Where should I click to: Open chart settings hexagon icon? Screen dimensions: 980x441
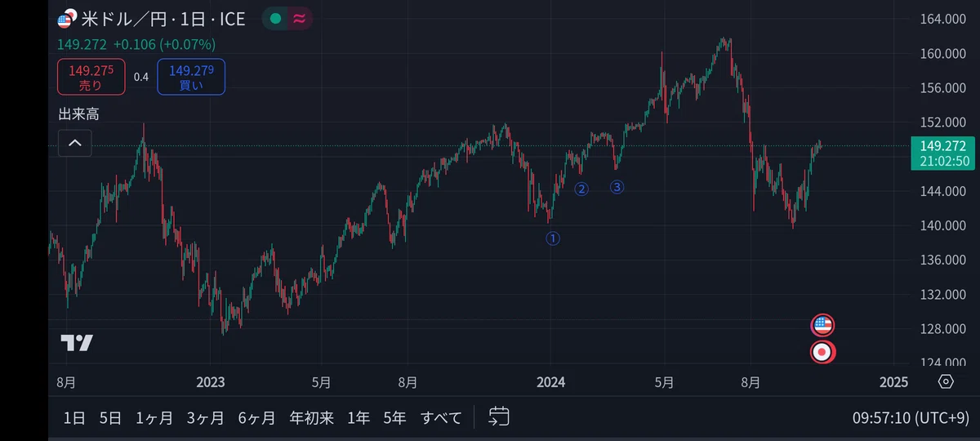click(x=946, y=381)
